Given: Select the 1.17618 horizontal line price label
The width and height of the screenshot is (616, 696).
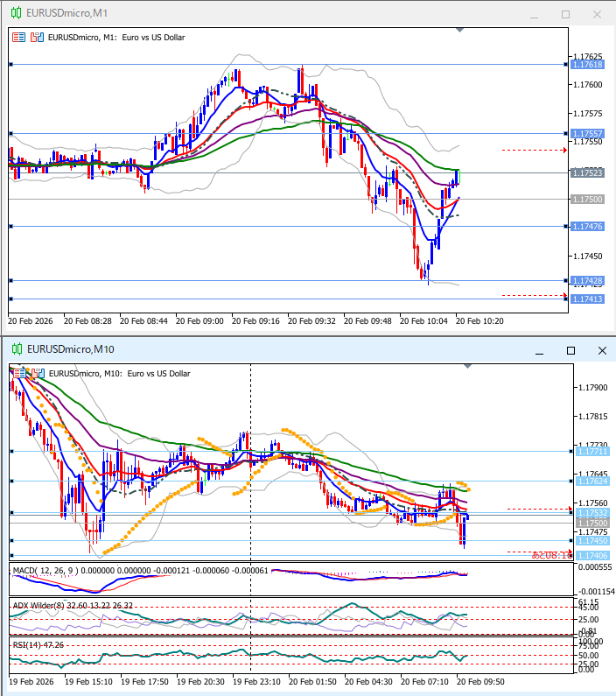Looking at the screenshot, I should (x=586, y=65).
